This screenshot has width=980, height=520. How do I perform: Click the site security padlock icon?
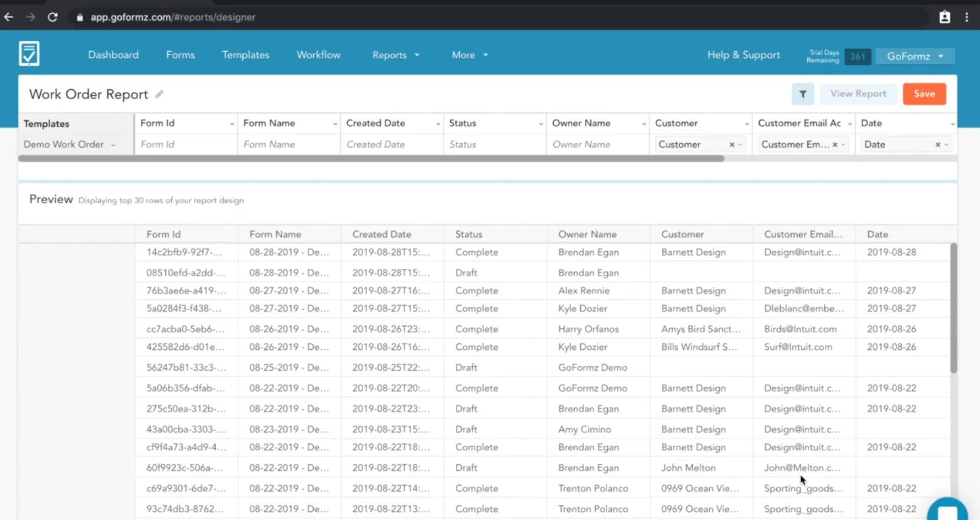[x=80, y=17]
